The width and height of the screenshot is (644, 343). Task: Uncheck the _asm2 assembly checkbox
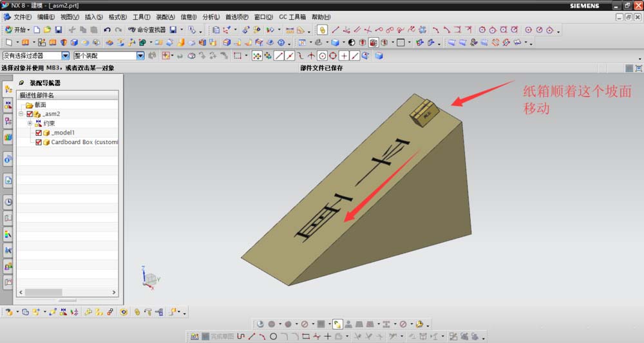[30, 114]
